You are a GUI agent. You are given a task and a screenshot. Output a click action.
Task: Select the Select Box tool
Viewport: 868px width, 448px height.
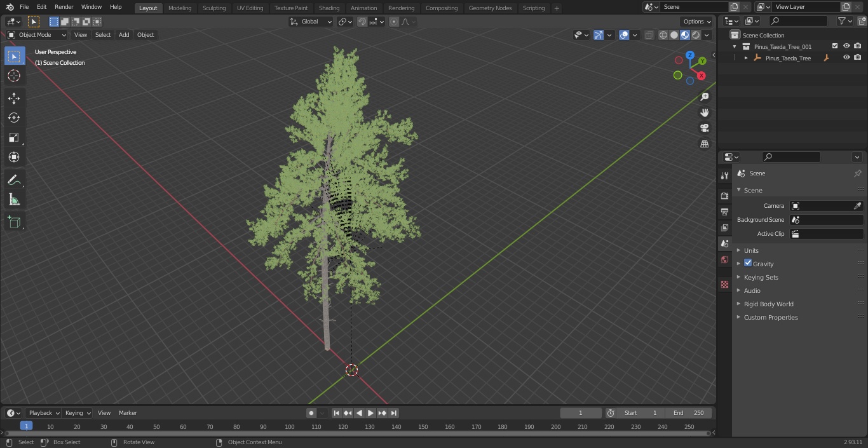pos(14,56)
